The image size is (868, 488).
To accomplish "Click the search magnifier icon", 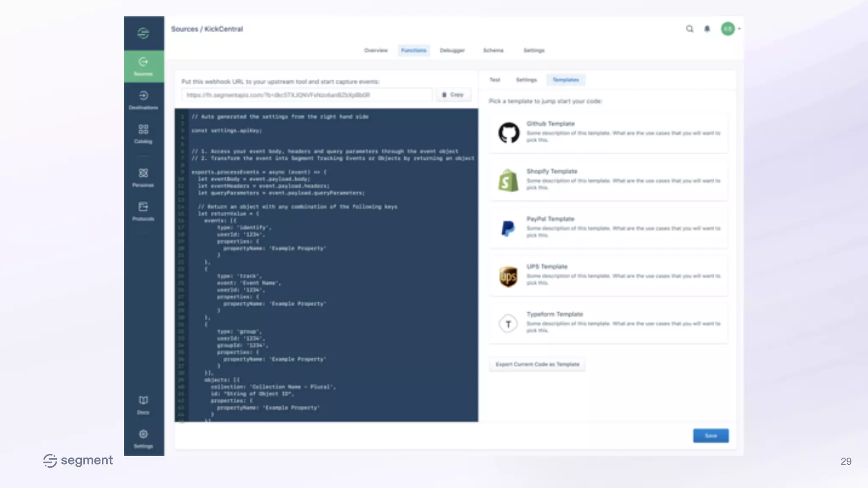I will pos(690,29).
